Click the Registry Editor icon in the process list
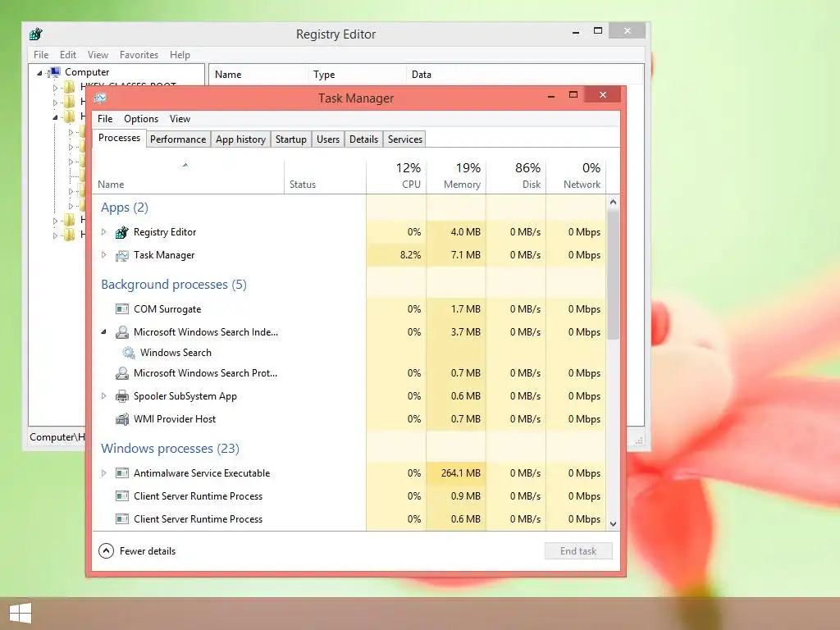The width and height of the screenshot is (840, 630). (122, 232)
